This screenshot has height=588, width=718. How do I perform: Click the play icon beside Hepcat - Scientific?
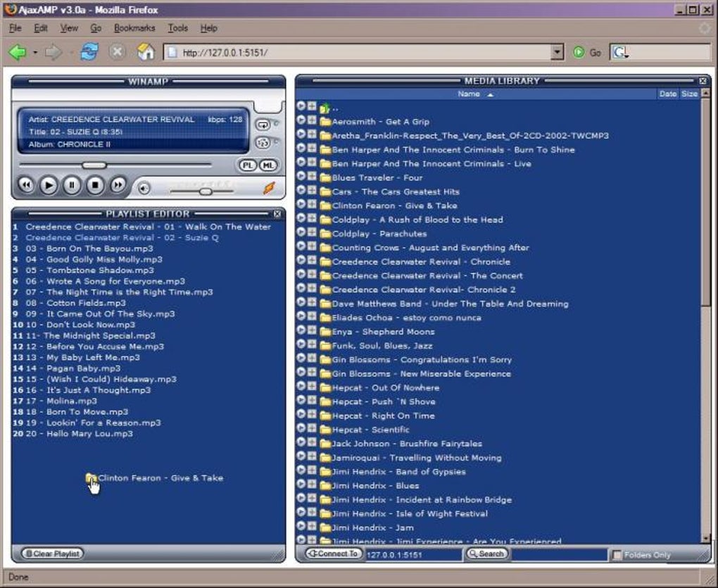(x=301, y=427)
